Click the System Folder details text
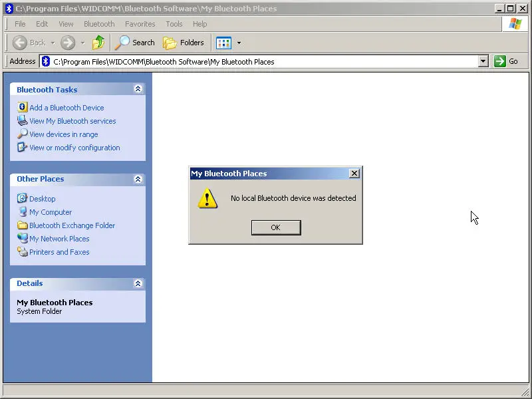 click(x=39, y=311)
